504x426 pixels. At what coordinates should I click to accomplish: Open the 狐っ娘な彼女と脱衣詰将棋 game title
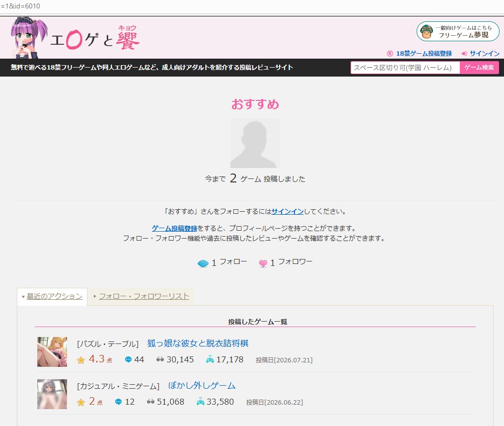tap(198, 343)
